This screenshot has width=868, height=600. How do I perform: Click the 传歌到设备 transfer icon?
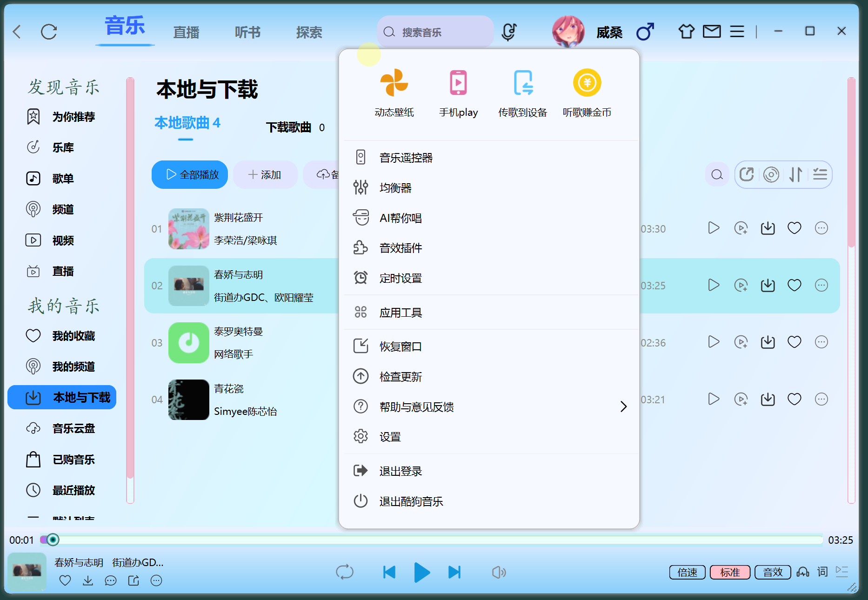tap(523, 83)
